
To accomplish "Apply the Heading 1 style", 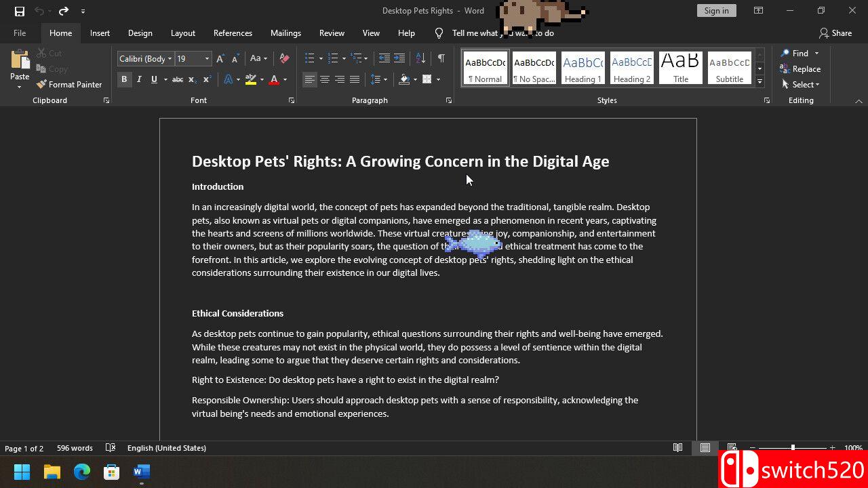I will 583,68.
